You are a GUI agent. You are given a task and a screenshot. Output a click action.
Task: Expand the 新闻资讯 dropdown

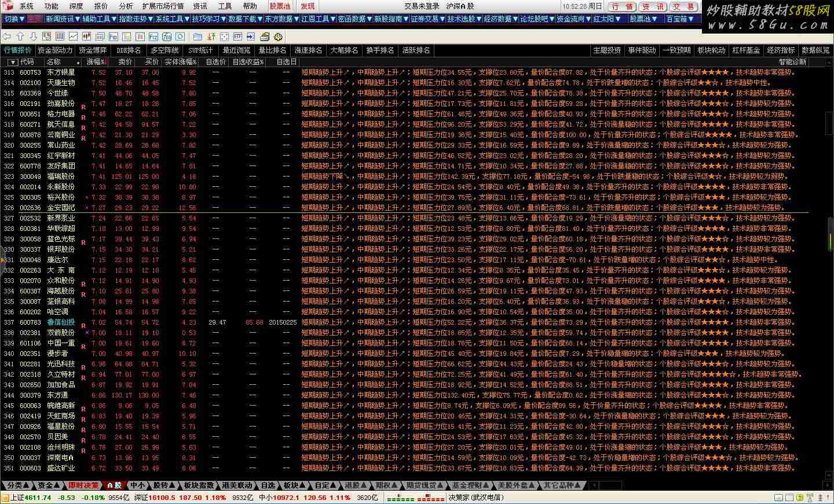click(x=63, y=19)
